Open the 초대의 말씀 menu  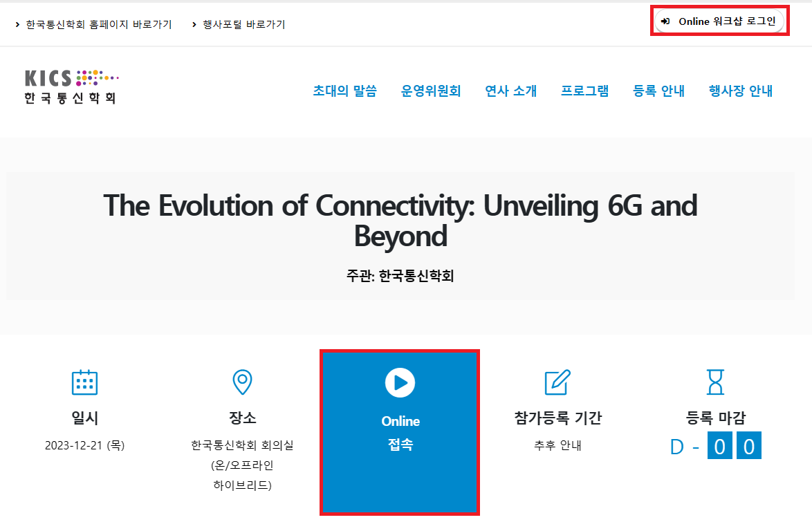[344, 91]
